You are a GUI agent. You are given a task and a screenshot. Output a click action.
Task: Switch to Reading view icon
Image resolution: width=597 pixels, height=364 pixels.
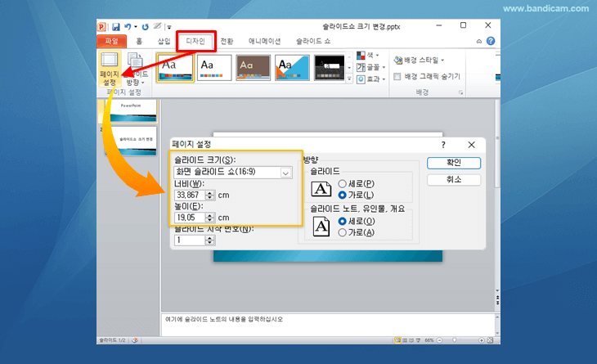(411, 340)
